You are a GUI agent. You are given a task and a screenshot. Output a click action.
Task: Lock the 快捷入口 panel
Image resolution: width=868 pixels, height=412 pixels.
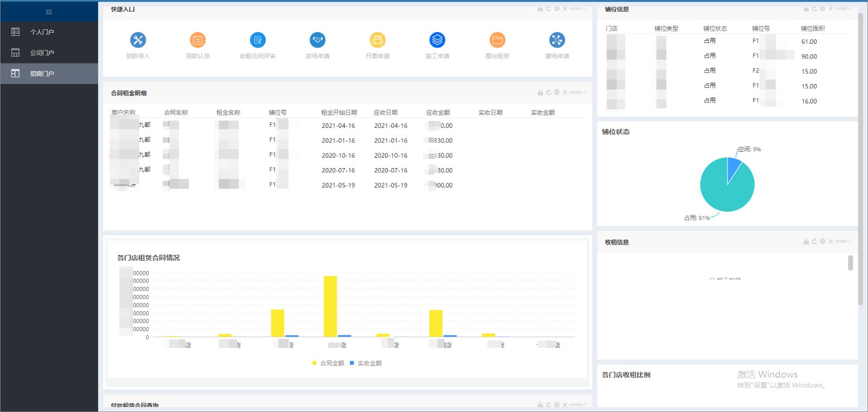pyautogui.click(x=540, y=9)
